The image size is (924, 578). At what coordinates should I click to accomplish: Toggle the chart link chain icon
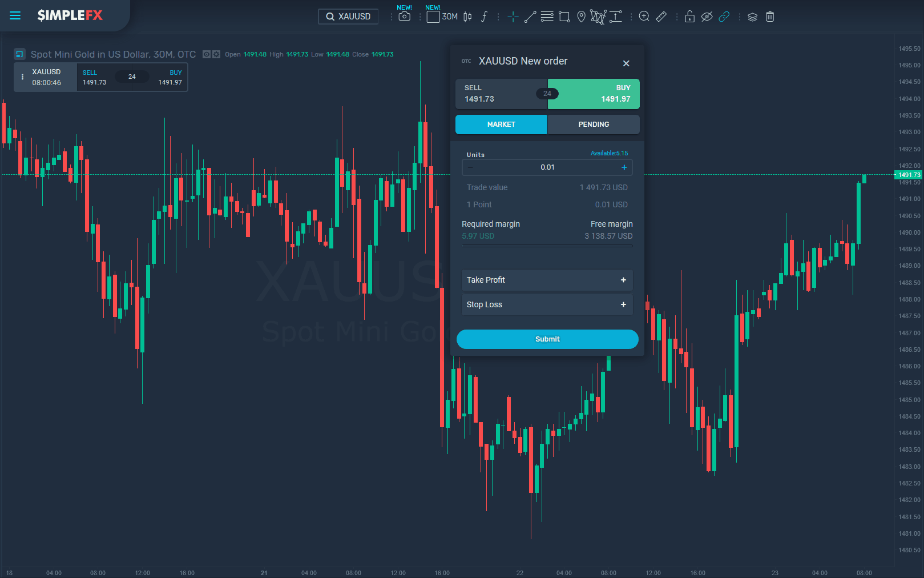(x=724, y=17)
